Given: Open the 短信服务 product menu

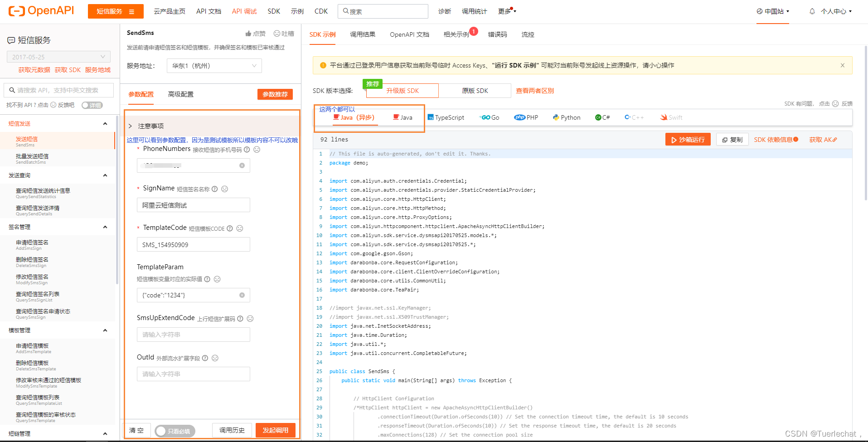Looking at the screenshot, I should point(116,11).
